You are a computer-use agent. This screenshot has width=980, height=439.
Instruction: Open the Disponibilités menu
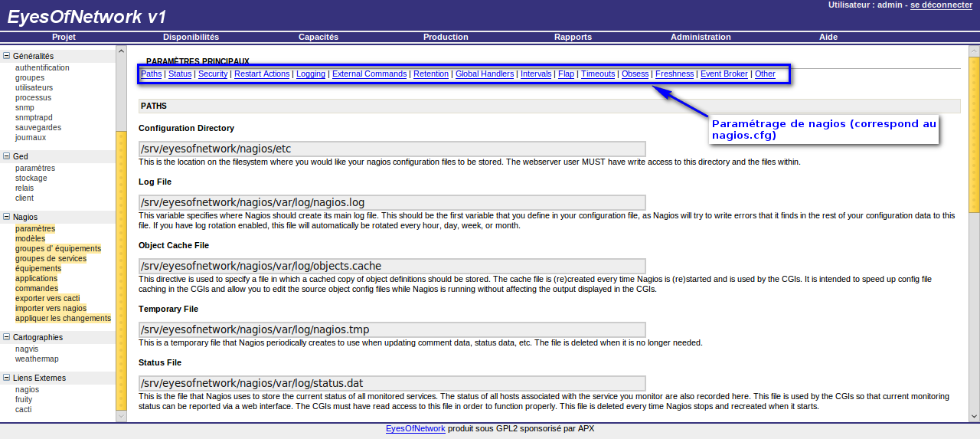191,37
